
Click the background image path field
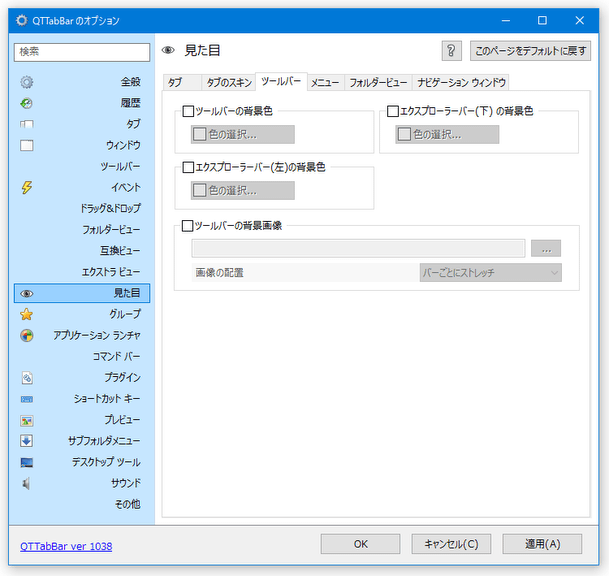point(358,249)
